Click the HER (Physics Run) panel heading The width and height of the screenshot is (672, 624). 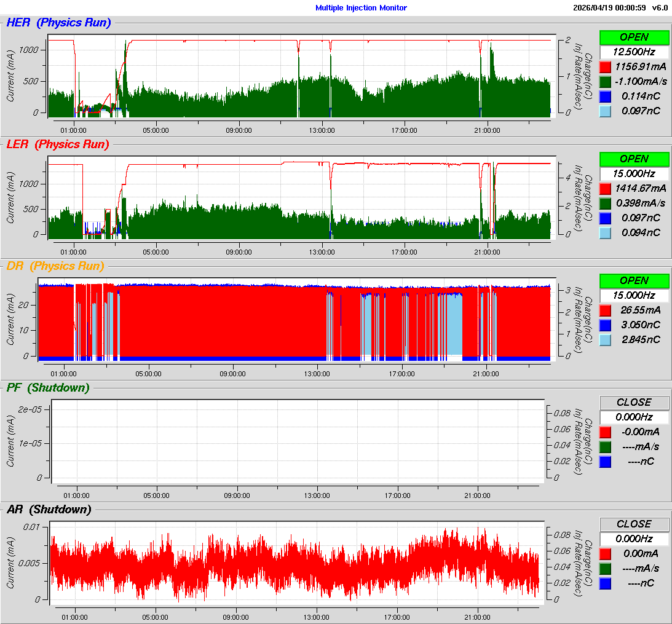(58, 23)
